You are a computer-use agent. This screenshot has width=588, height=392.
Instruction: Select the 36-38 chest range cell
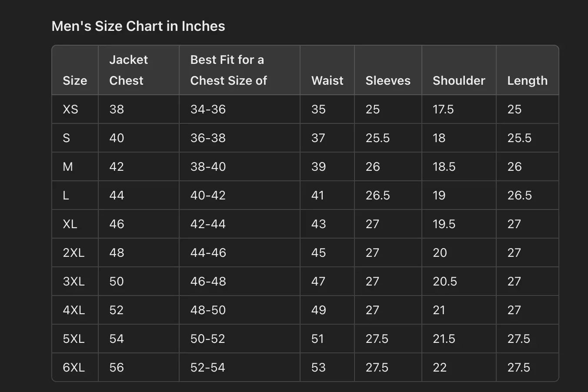208,138
